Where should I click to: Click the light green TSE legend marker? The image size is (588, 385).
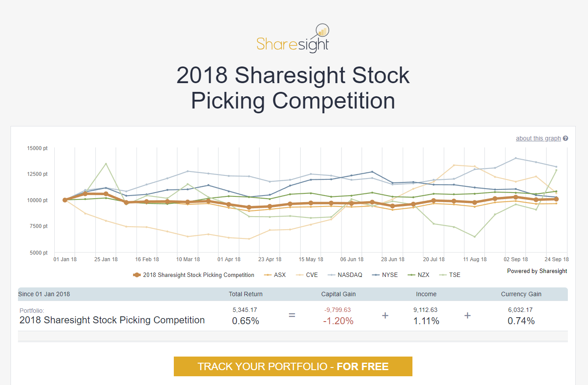[x=442, y=274]
